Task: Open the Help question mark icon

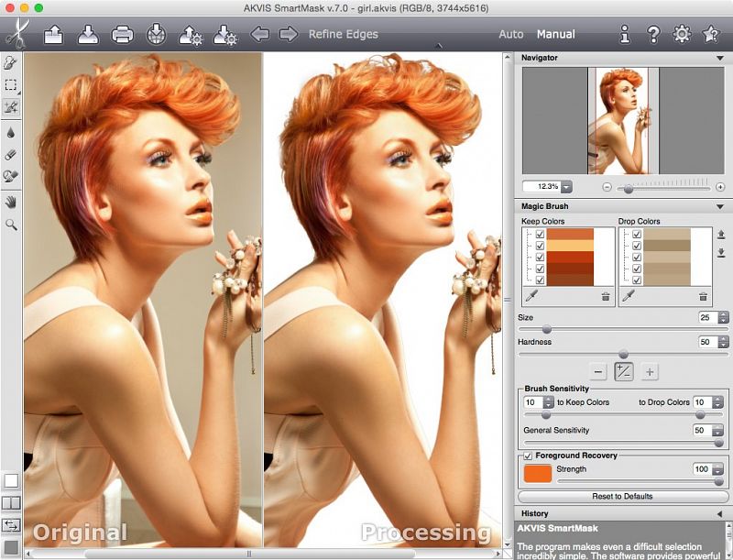Action: tap(653, 35)
